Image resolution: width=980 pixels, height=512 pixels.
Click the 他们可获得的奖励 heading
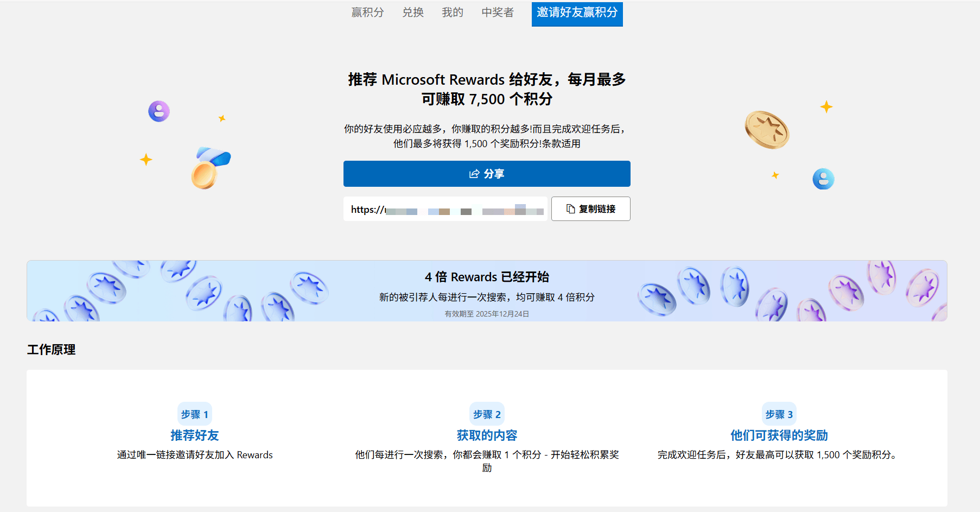click(x=779, y=435)
